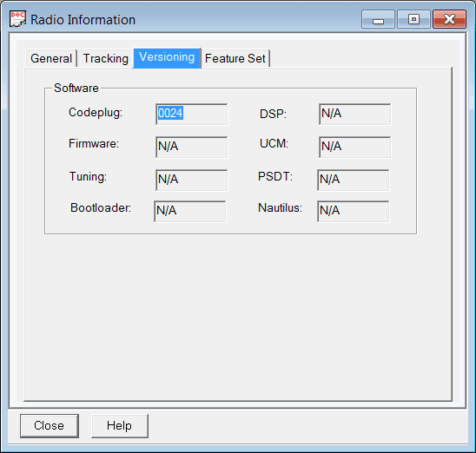This screenshot has width=476, height=453.
Task: Click the Radio Information window icon
Action: point(17,19)
